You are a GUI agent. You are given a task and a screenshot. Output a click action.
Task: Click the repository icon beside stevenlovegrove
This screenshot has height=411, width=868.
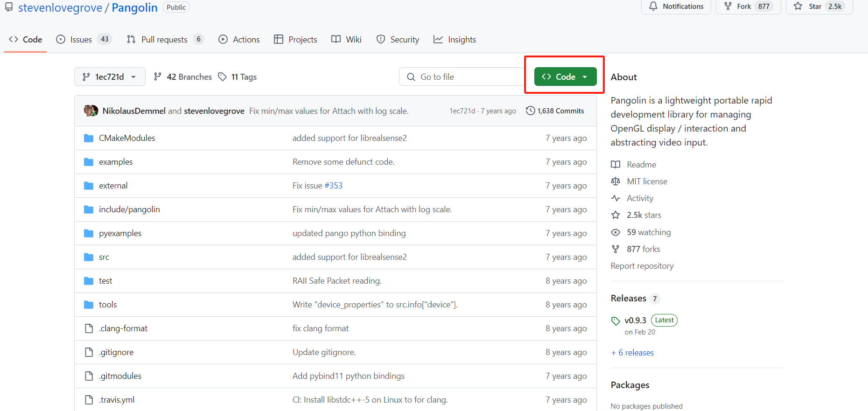point(9,7)
